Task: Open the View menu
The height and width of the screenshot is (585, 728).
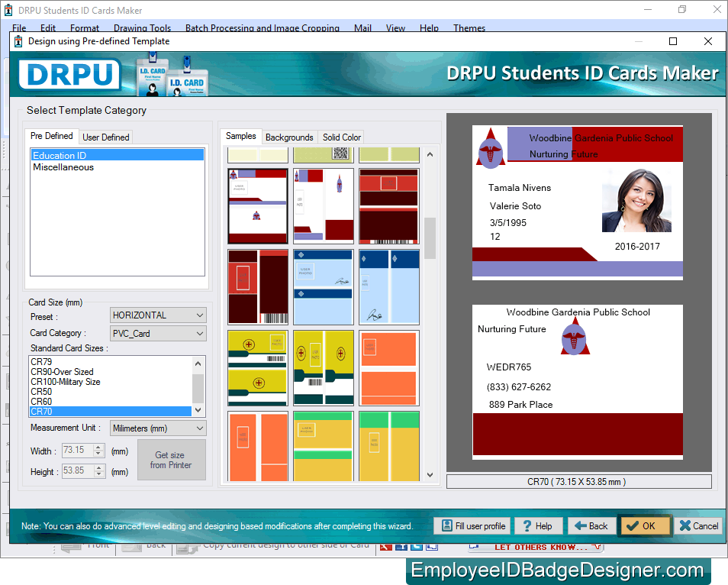Action: tap(395, 28)
